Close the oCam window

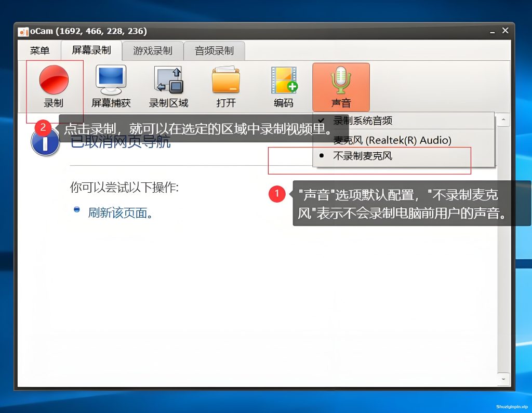click(x=505, y=31)
